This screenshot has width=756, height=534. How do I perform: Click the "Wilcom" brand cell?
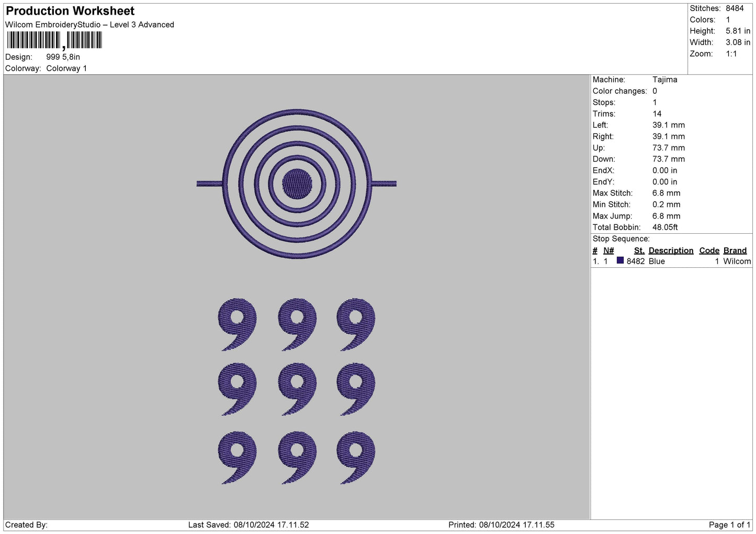click(x=737, y=262)
